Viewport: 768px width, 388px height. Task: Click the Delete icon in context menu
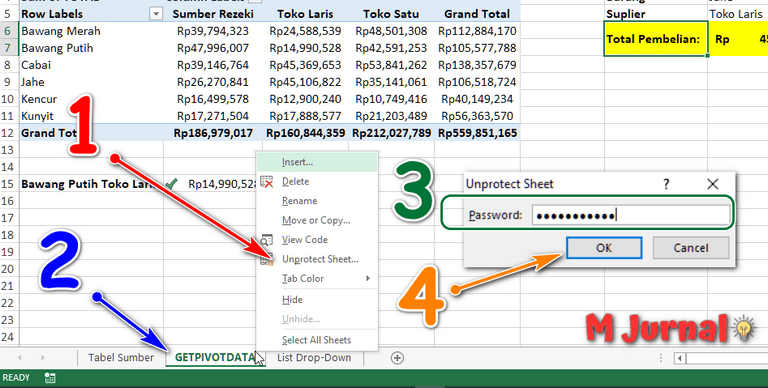point(266,182)
